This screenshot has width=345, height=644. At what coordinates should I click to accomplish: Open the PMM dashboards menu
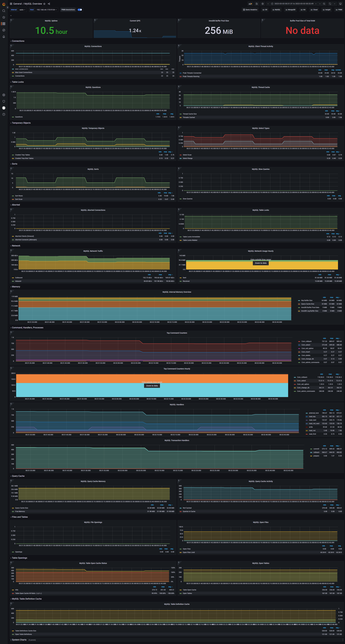coord(339,10)
